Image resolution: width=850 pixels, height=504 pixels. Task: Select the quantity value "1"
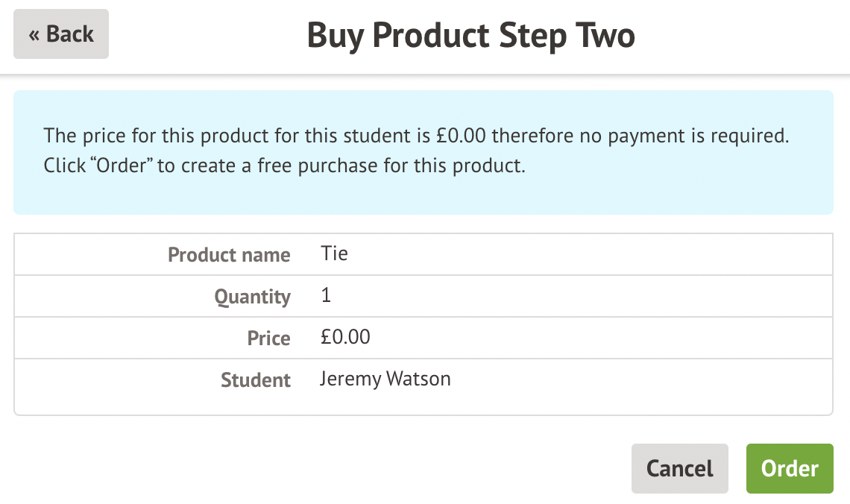(x=326, y=295)
